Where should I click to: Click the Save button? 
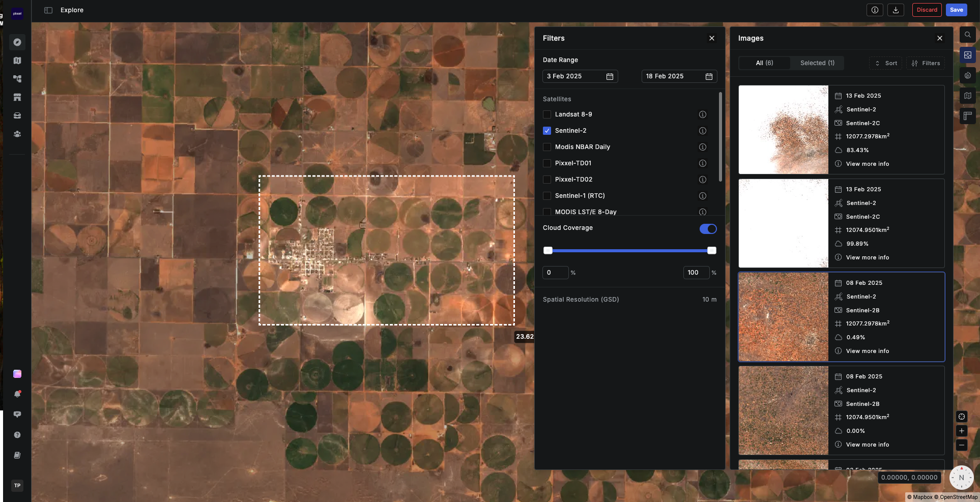tap(956, 10)
